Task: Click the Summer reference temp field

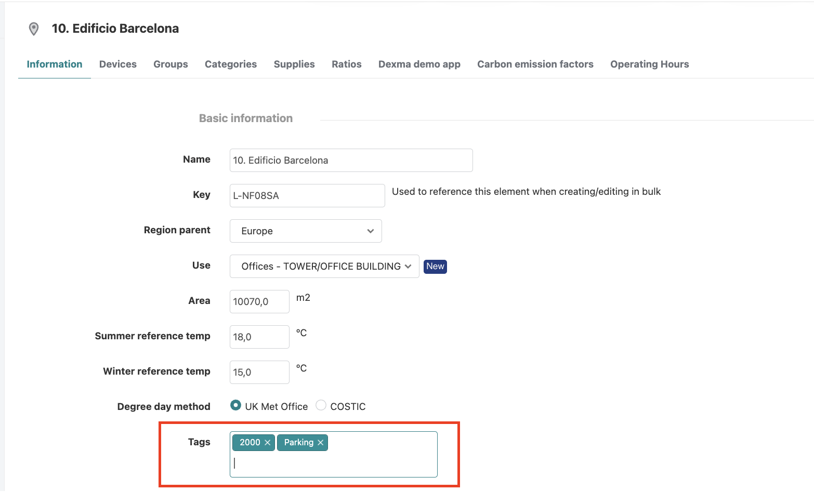Action: pos(259,337)
